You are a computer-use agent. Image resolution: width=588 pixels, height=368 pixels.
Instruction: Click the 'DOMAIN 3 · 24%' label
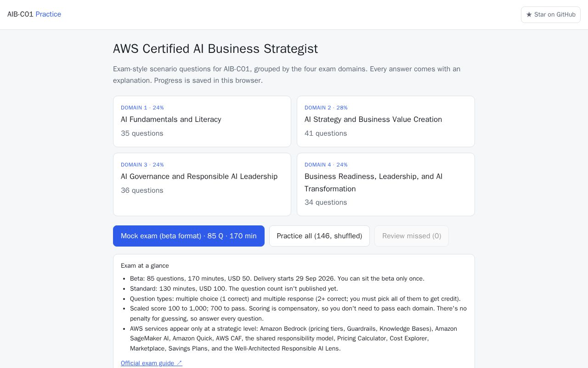click(x=142, y=165)
